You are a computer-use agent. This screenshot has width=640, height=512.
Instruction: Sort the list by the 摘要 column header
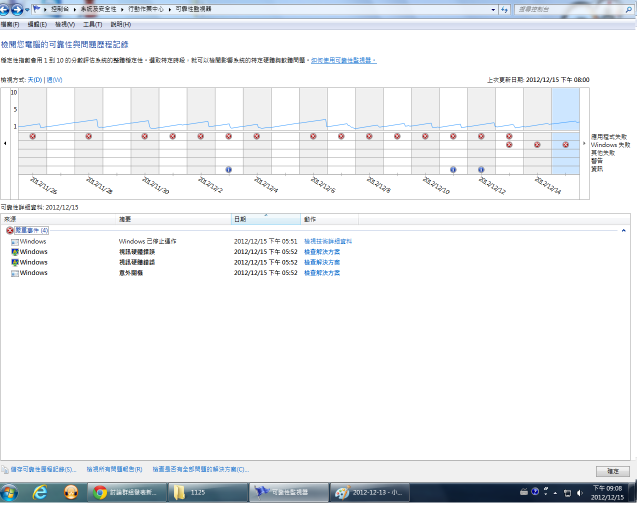pyautogui.click(x=174, y=220)
